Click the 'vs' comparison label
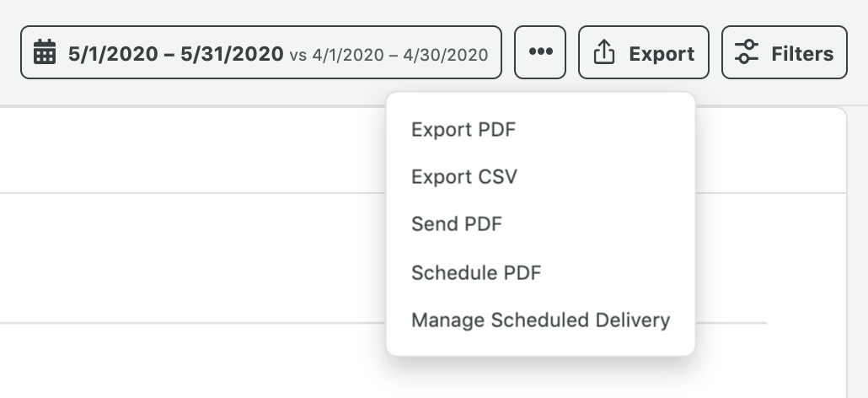The height and width of the screenshot is (398, 868). [297, 56]
